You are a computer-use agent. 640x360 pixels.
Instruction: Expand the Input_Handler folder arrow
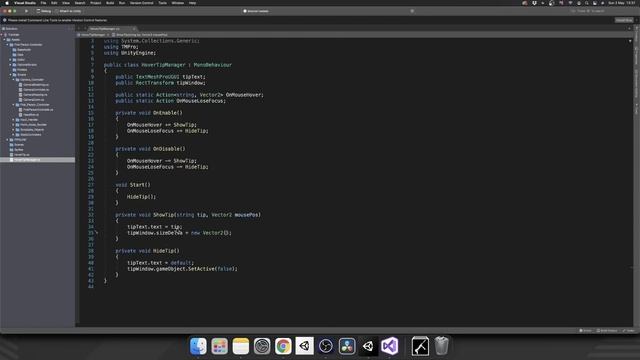pos(13,120)
